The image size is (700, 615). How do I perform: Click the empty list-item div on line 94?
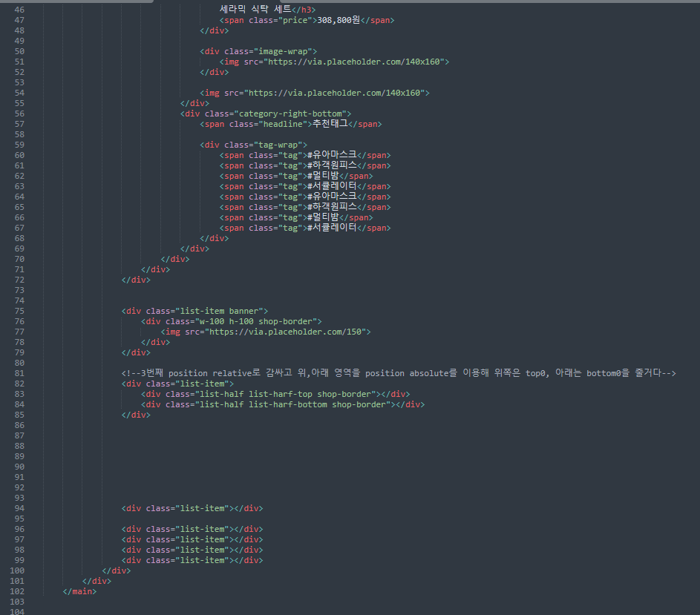(192, 508)
